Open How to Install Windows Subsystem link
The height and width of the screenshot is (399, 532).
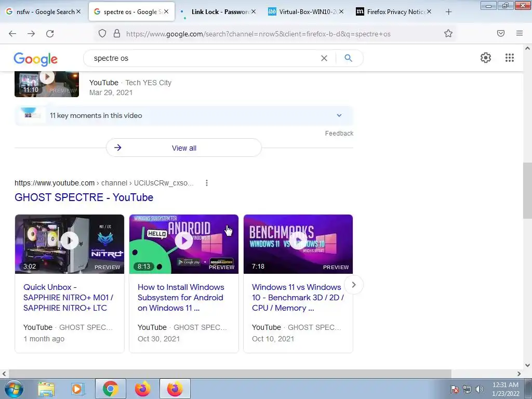coord(181,298)
